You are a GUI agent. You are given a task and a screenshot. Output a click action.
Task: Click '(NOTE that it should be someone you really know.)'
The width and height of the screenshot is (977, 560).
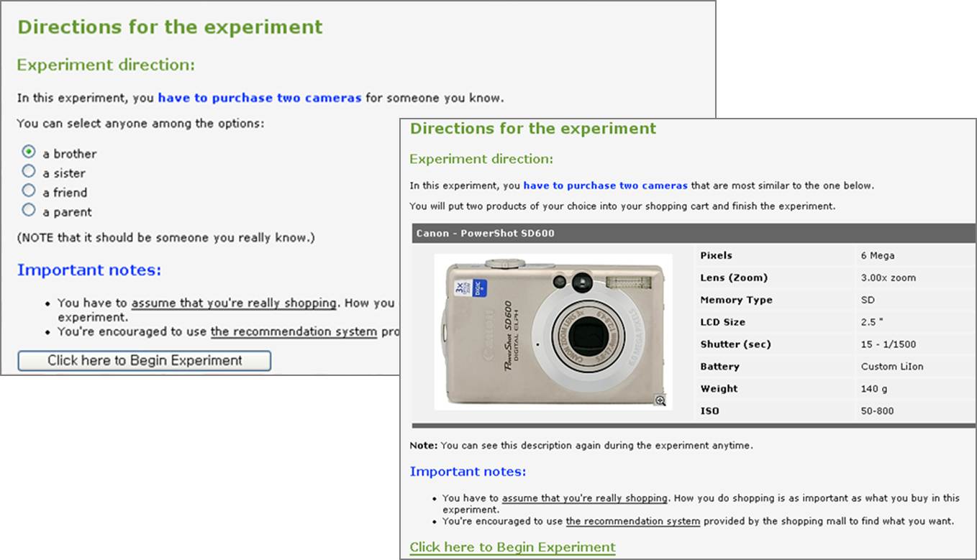click(x=165, y=238)
